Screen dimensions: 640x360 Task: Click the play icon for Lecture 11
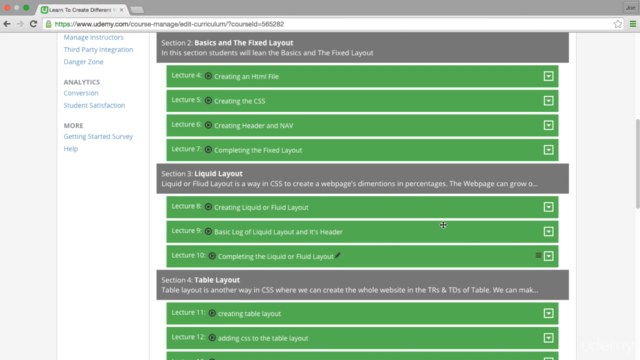212,313
